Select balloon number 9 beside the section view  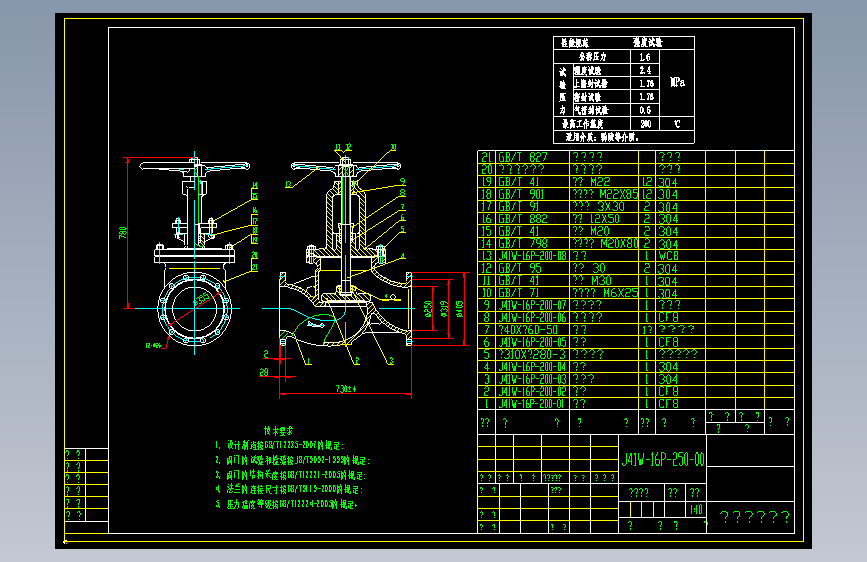403,181
